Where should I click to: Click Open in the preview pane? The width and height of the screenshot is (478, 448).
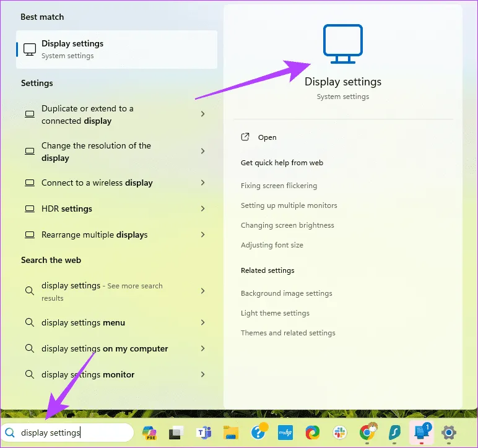point(267,137)
